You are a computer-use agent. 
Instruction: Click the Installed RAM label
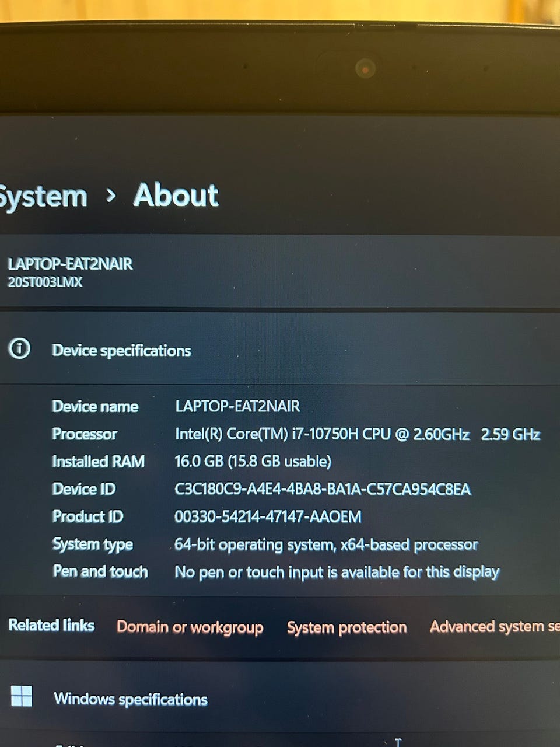(x=98, y=462)
